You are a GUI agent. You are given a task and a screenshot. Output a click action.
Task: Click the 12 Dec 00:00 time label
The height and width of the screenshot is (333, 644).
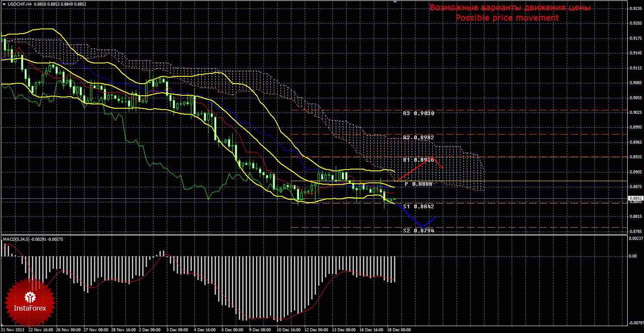[x=317, y=330]
